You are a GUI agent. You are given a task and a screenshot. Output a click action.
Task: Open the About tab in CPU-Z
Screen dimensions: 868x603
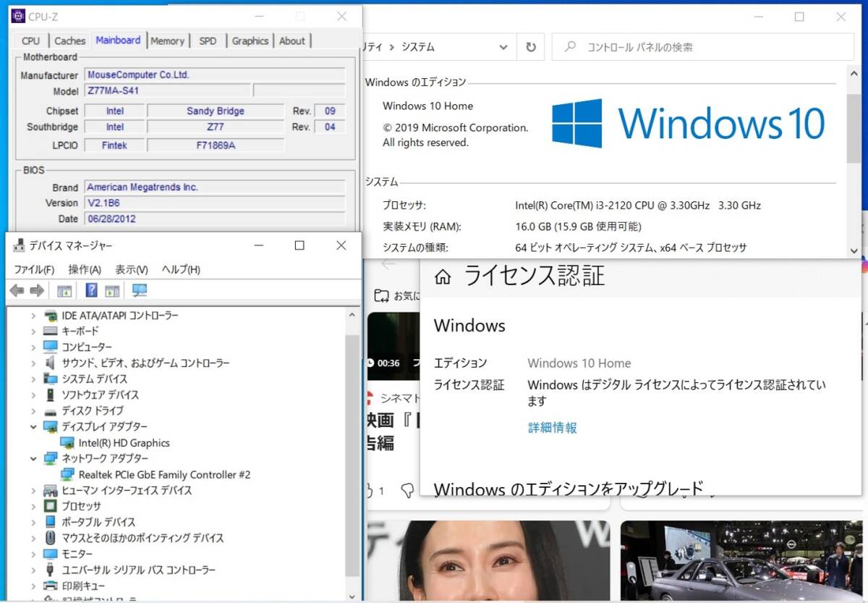(292, 41)
